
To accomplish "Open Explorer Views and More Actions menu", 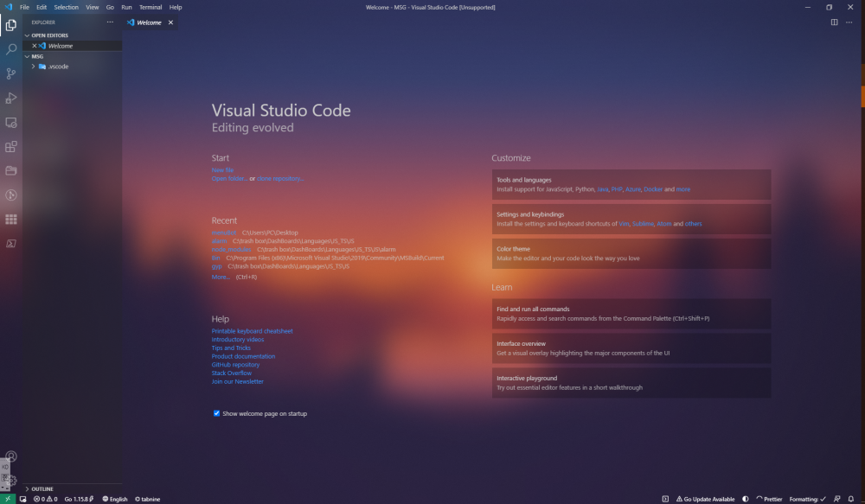I will click(110, 22).
